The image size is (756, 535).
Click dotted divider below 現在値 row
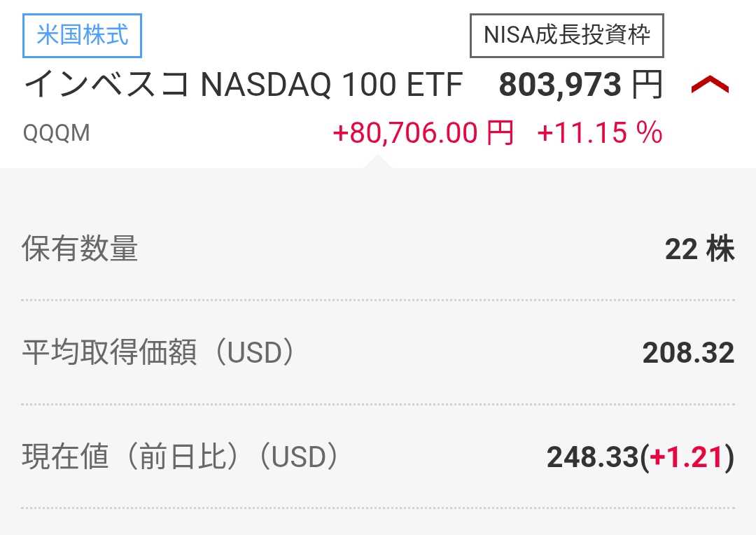tap(378, 508)
